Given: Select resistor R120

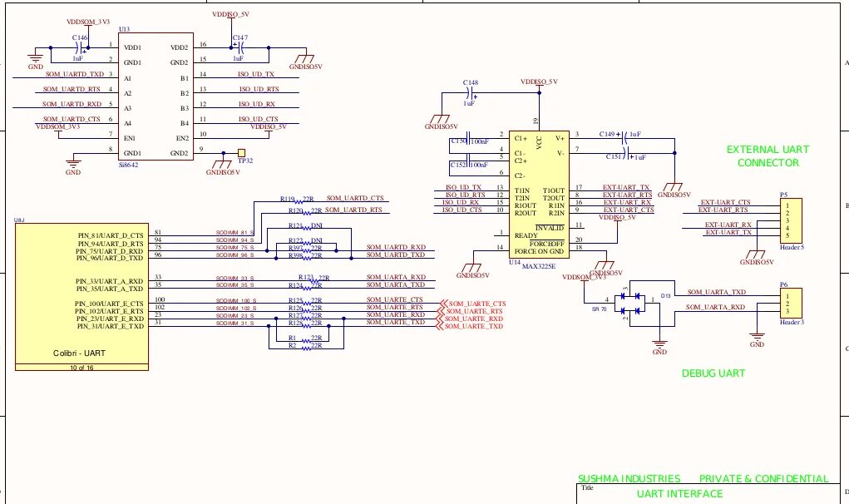Looking at the screenshot, I should coord(308,214).
